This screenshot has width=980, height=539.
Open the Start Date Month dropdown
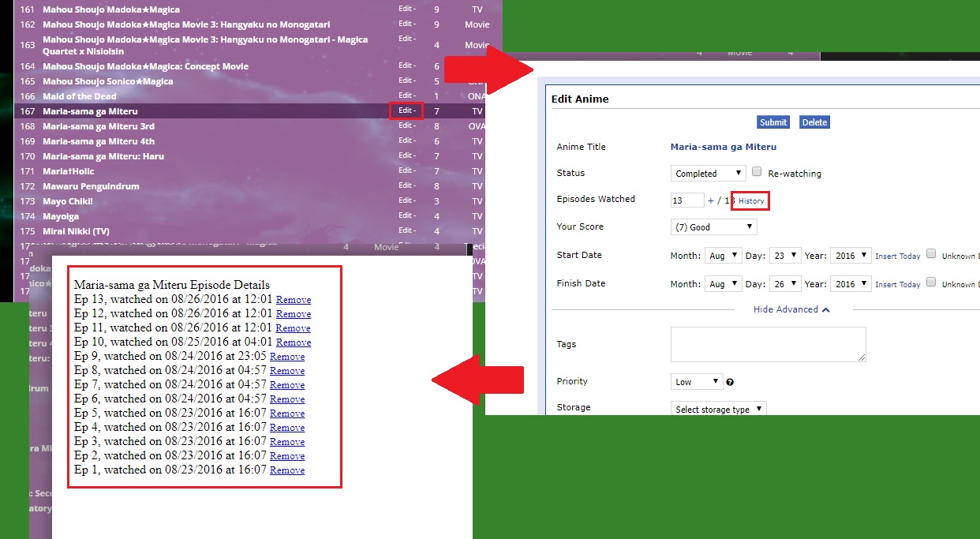point(723,256)
